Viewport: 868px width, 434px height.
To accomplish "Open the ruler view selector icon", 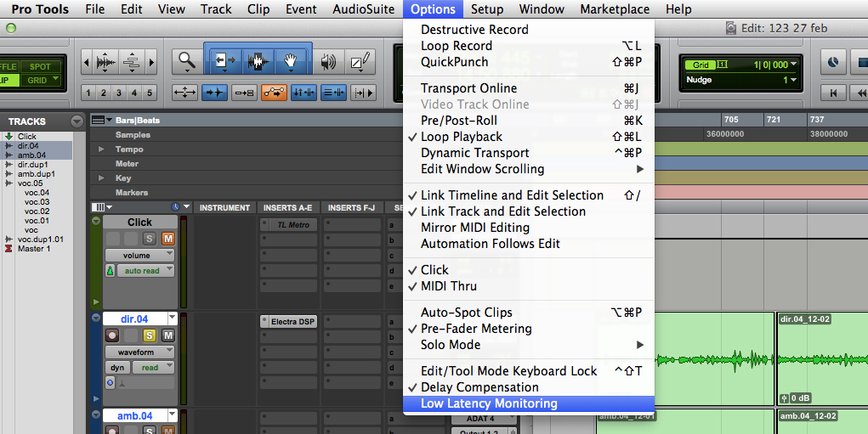I will click(102, 120).
